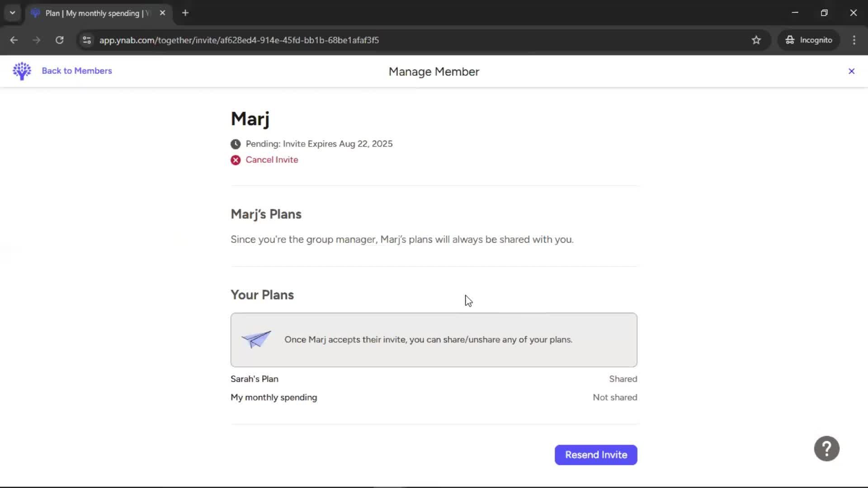Click the Your Plans heading
This screenshot has height=488, width=868.
coord(262,295)
